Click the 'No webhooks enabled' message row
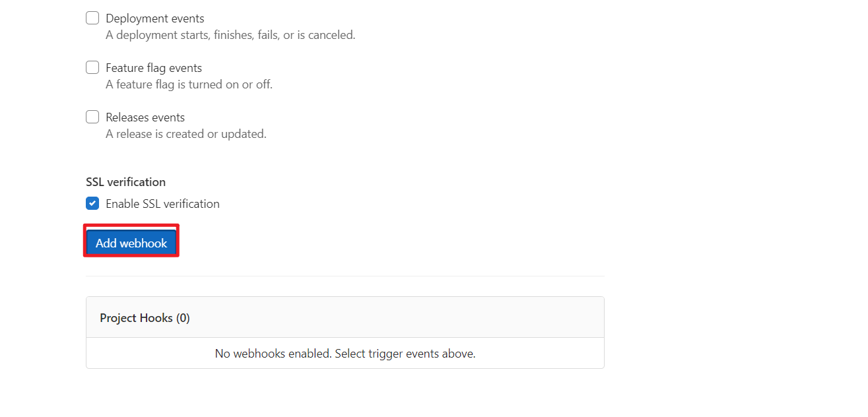868x417 pixels. click(x=345, y=354)
